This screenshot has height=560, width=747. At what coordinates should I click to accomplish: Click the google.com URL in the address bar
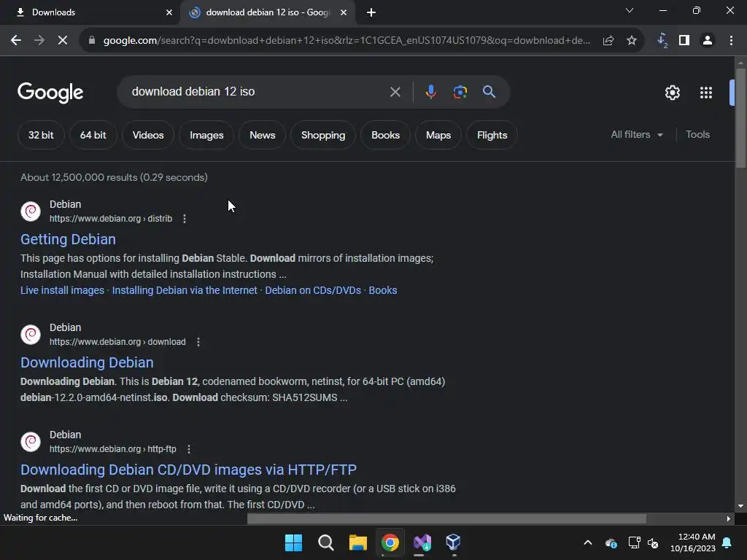click(347, 41)
